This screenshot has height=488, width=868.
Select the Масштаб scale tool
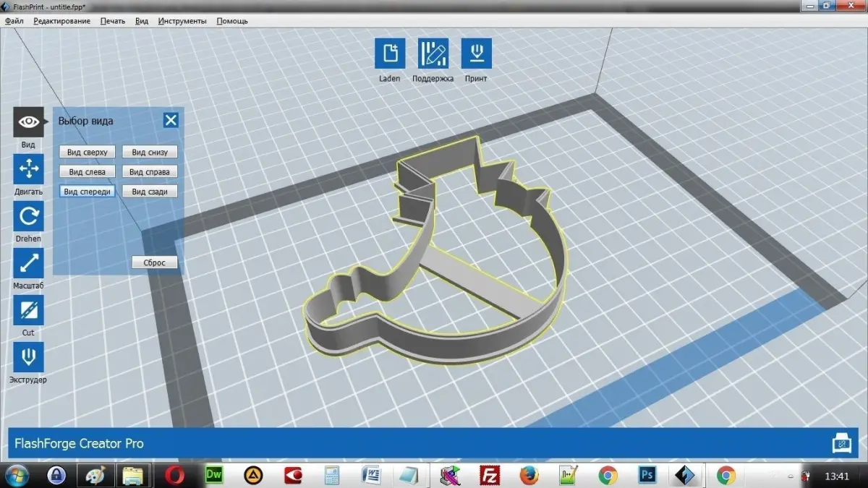click(x=29, y=263)
